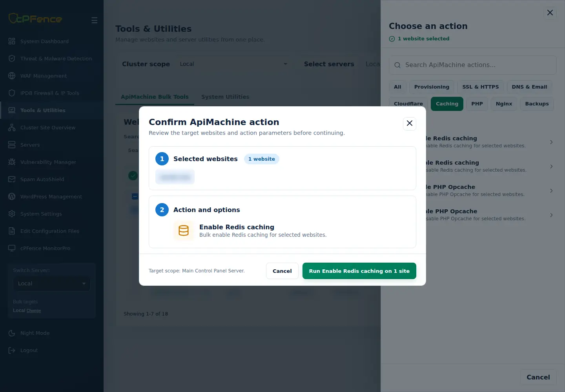Expand the Enable PHP Opcache action chevron
Image resolution: width=565 pixels, height=392 pixels.
[551, 191]
